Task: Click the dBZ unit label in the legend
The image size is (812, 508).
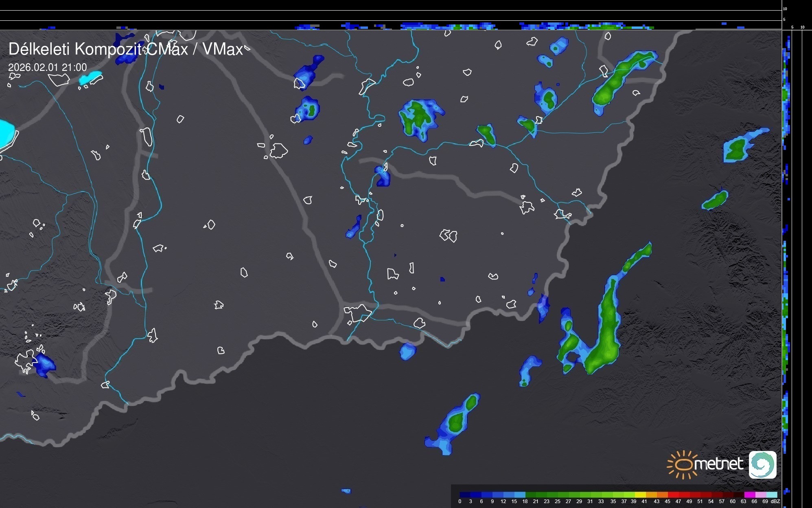Action: 775,501
